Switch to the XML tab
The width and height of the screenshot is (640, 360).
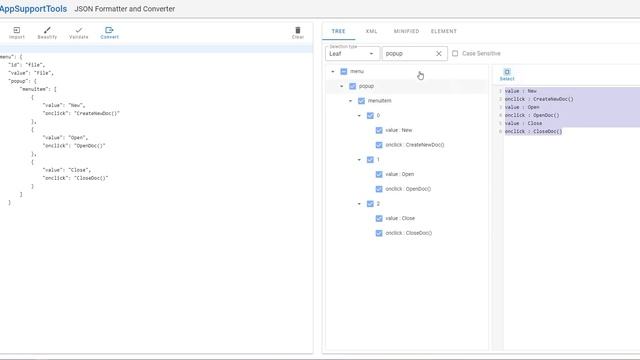click(x=371, y=31)
